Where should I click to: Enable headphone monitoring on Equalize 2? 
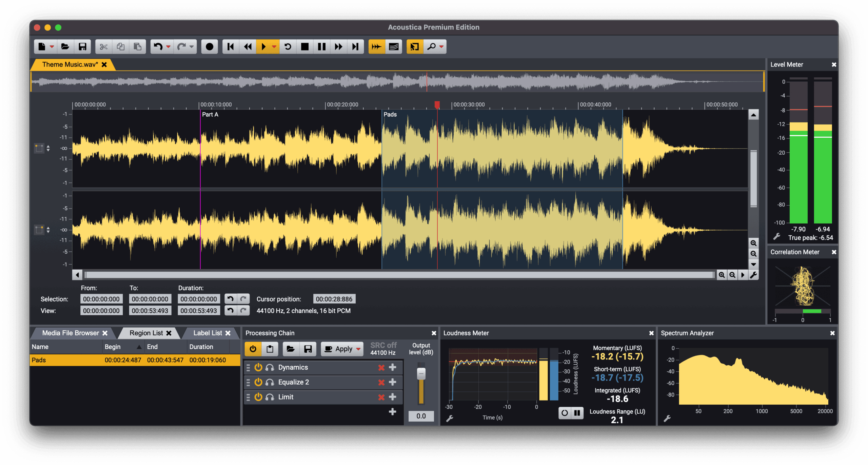[269, 382]
